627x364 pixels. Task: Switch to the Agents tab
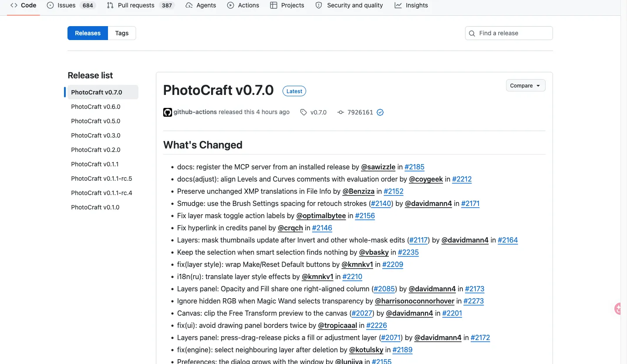[200, 5]
